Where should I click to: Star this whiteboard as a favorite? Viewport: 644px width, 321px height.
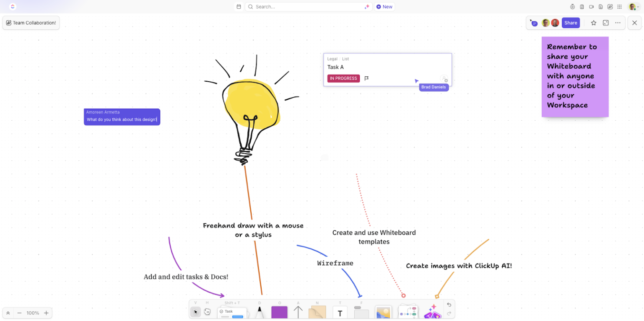tap(594, 23)
